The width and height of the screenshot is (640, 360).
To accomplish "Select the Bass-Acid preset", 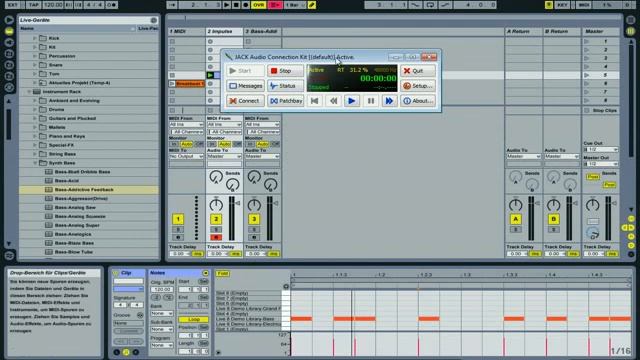I will (x=89, y=180).
